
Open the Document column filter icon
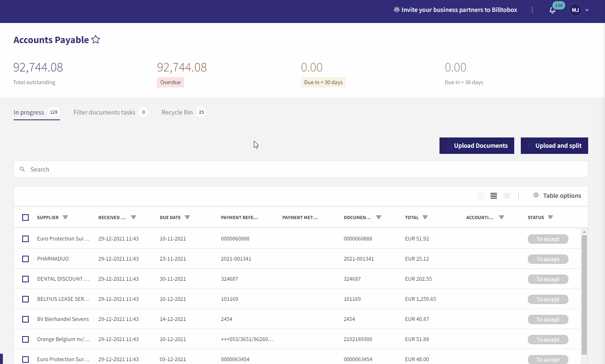pyautogui.click(x=379, y=217)
